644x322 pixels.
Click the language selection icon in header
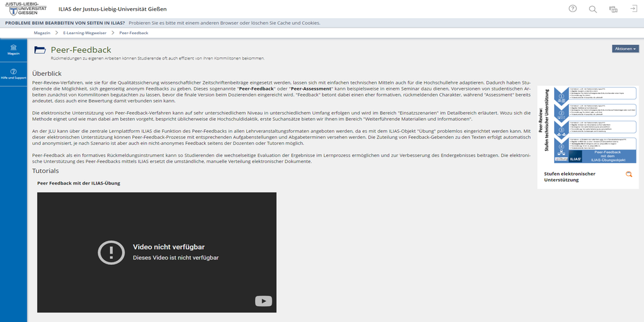(x=613, y=9)
